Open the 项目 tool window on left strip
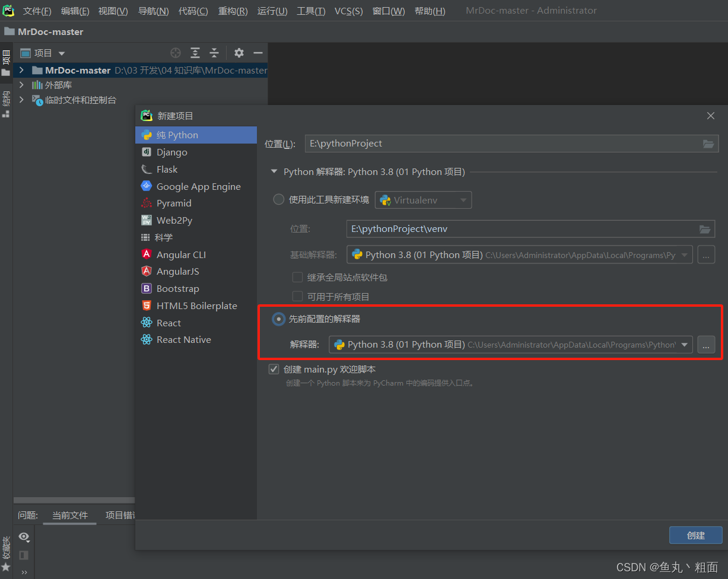Image resolution: width=728 pixels, height=579 pixels. [x=6, y=63]
